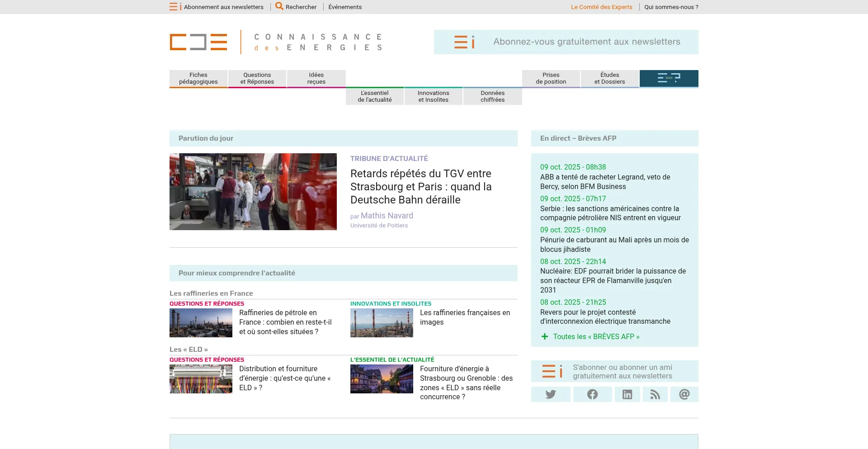
Task: Click the email @ icon
Action: 684,394
